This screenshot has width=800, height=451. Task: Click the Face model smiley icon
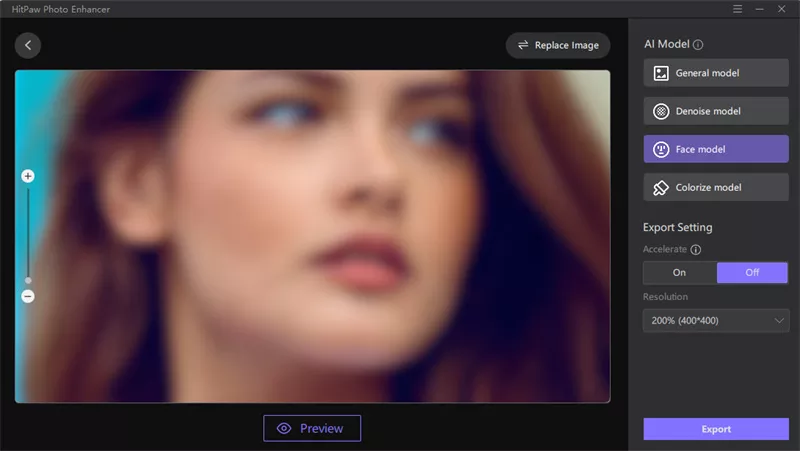point(661,149)
